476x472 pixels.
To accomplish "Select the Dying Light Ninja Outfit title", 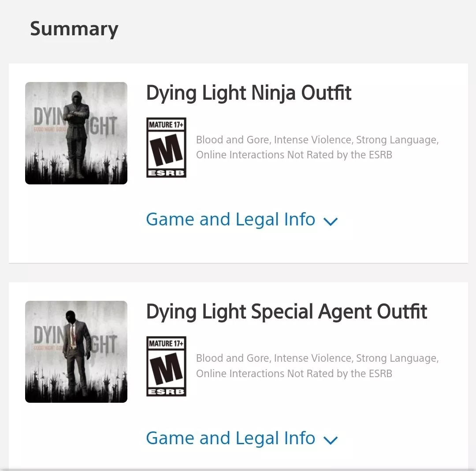I will click(x=249, y=93).
